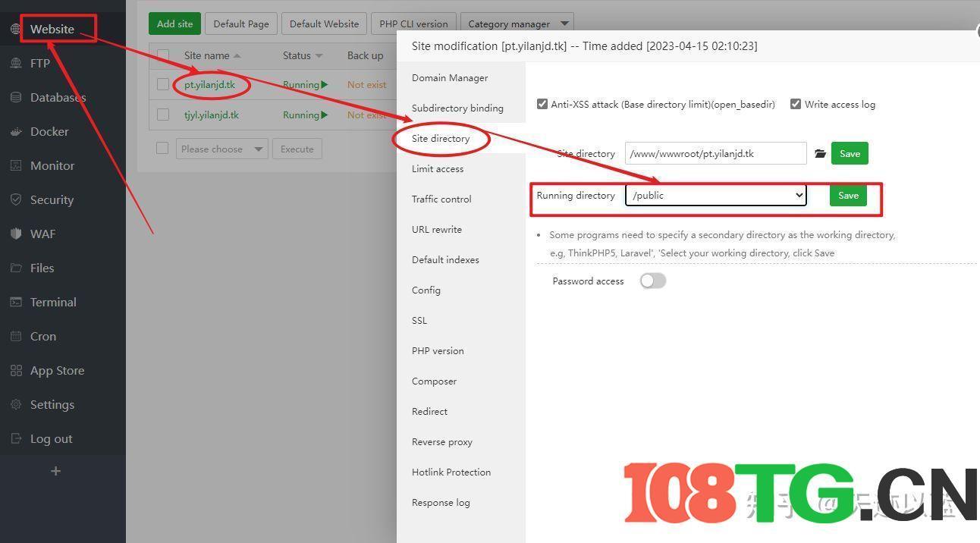The height and width of the screenshot is (543, 980).
Task: Click the Add site button
Action: 174,24
